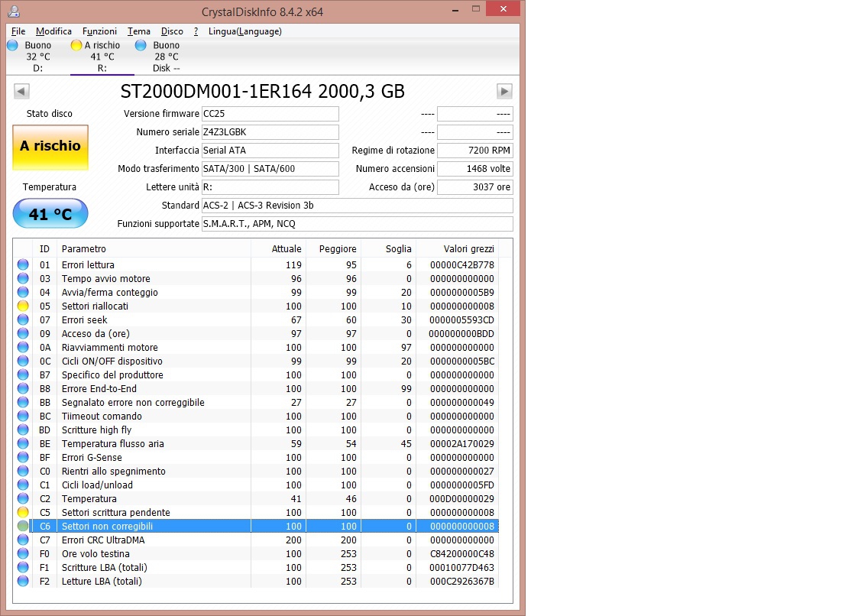Image resolution: width=858 pixels, height=616 pixels.
Task: Click the A rischio health status button
Action: [50, 148]
